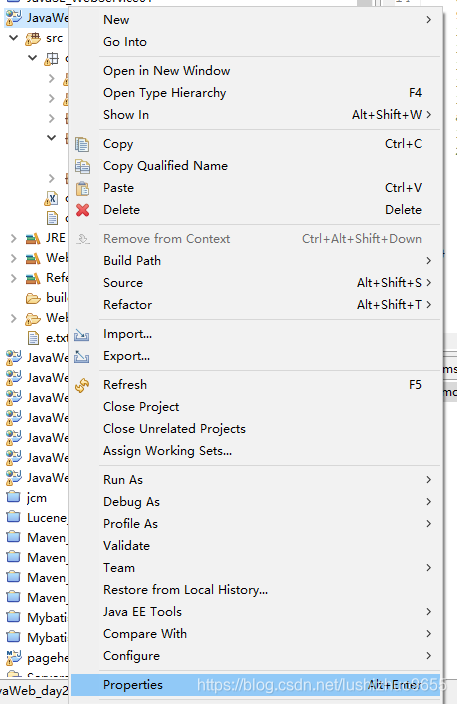
Task: Expand the Team submenu arrow
Action: click(x=429, y=568)
